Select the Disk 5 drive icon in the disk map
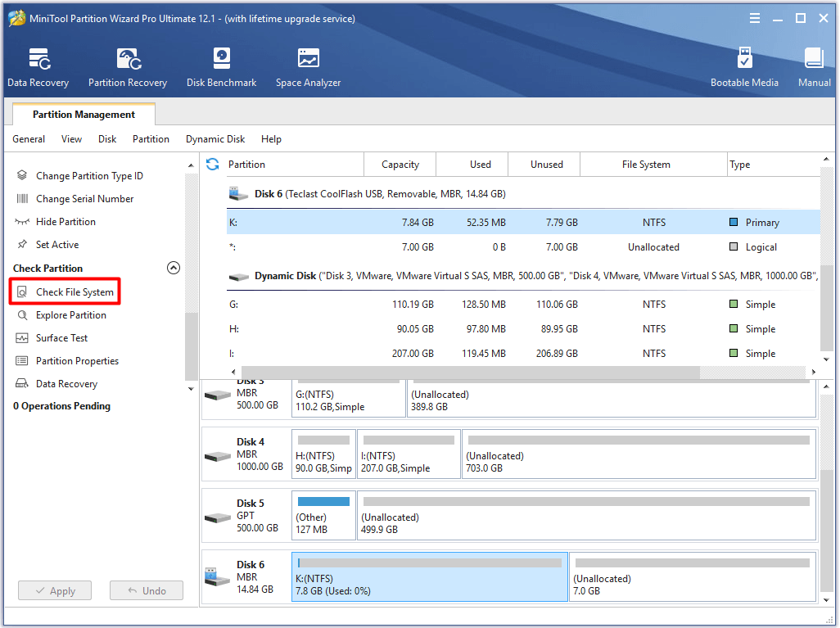Screen dimensions: 840x628 pyautogui.click(x=218, y=517)
